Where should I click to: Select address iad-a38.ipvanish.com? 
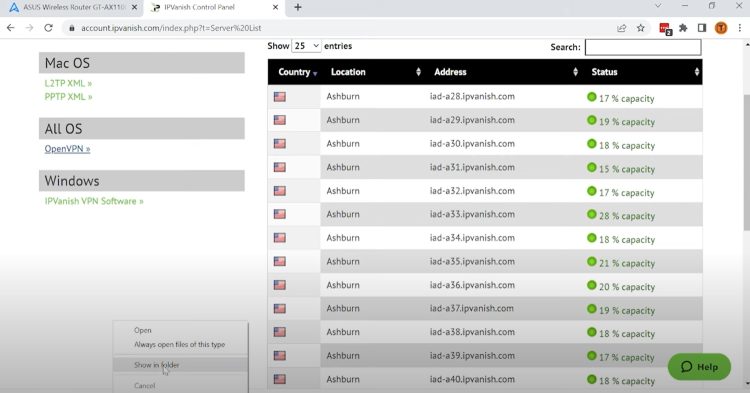coord(472,332)
